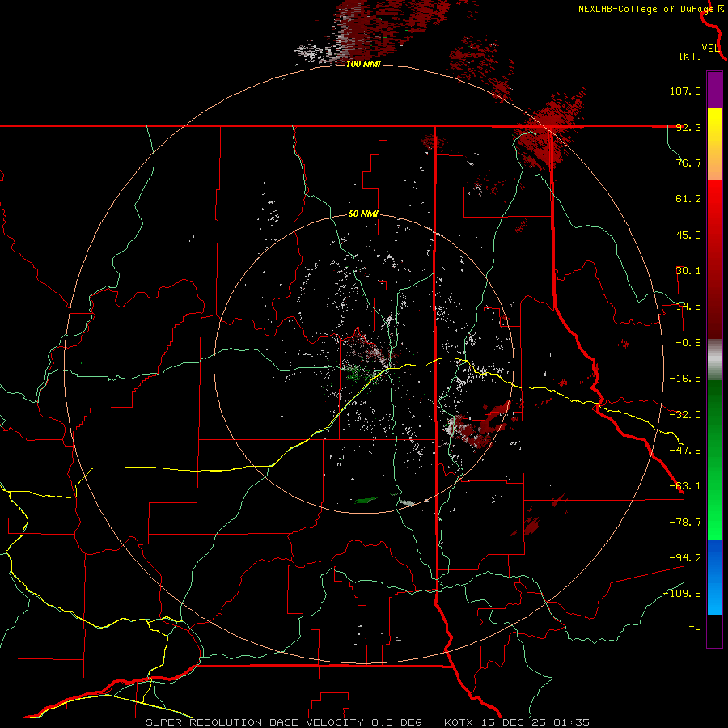Viewport: 728px width, 728px height.
Task: Click the -63.1 value on velocity scale
Action: click(685, 486)
